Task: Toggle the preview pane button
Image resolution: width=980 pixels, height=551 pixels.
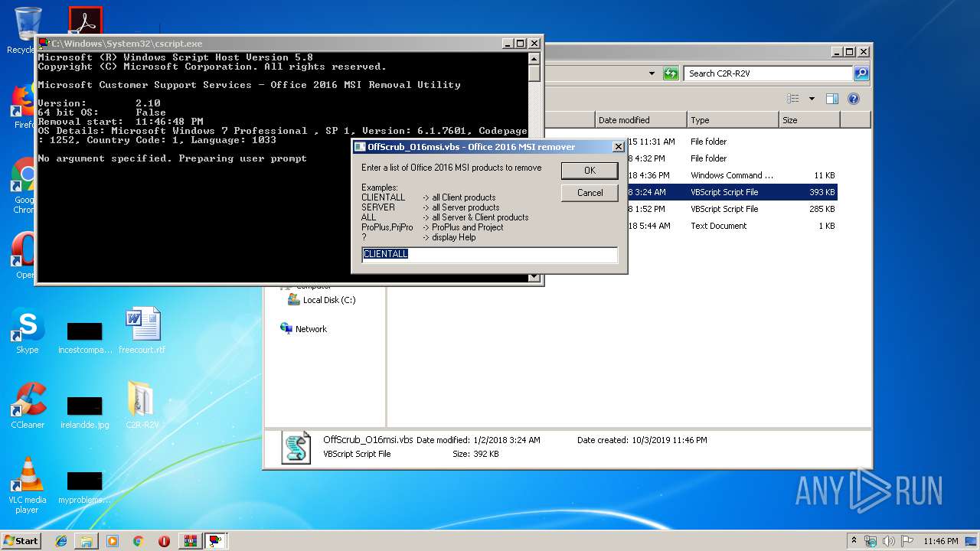Action: tap(832, 99)
